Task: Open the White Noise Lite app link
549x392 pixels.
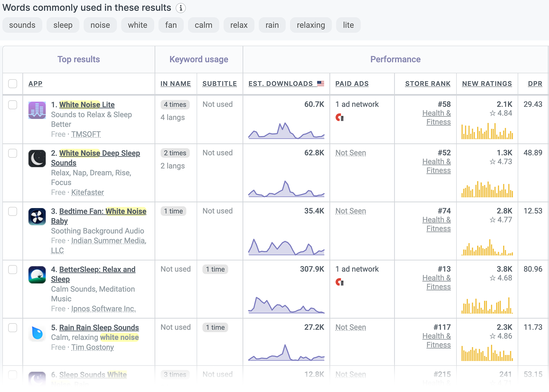Action: click(x=87, y=105)
